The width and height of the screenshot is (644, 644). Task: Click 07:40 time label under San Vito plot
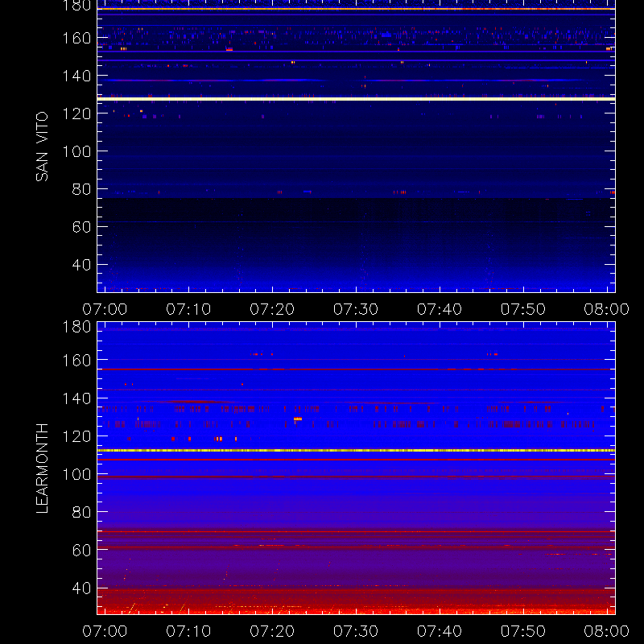[440, 309]
